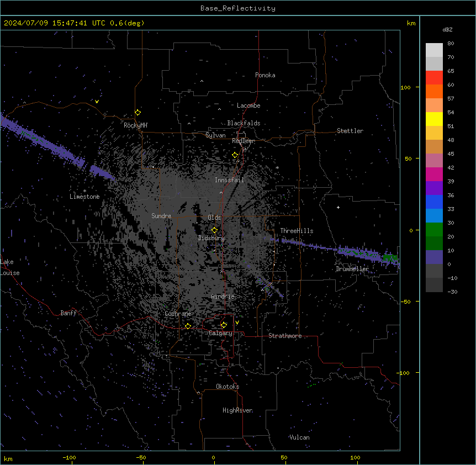Click the Base_Reflectivity title text
Viewport: 476px width, 465px height.
pyautogui.click(x=238, y=8)
